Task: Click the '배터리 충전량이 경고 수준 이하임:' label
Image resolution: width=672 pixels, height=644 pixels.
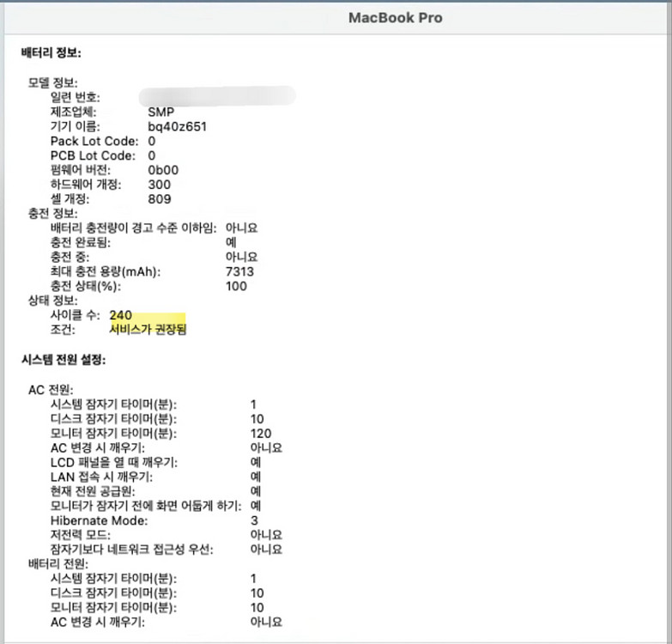Action: click(x=134, y=228)
